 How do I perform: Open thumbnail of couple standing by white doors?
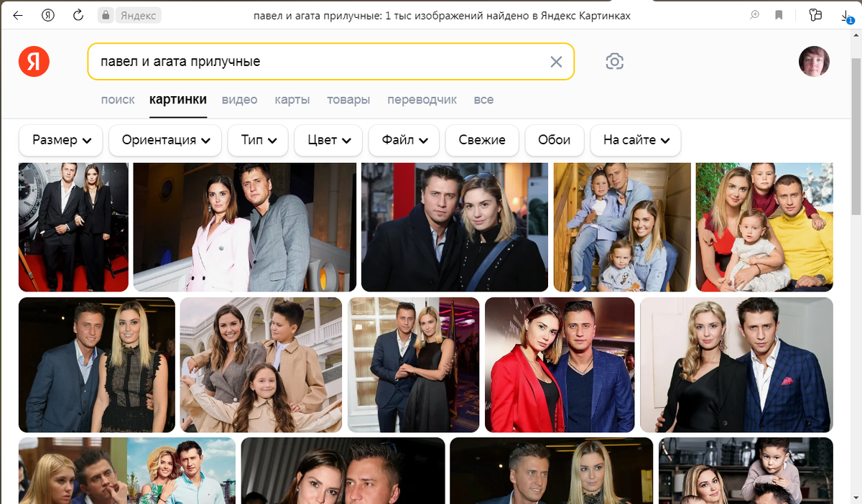414,365
